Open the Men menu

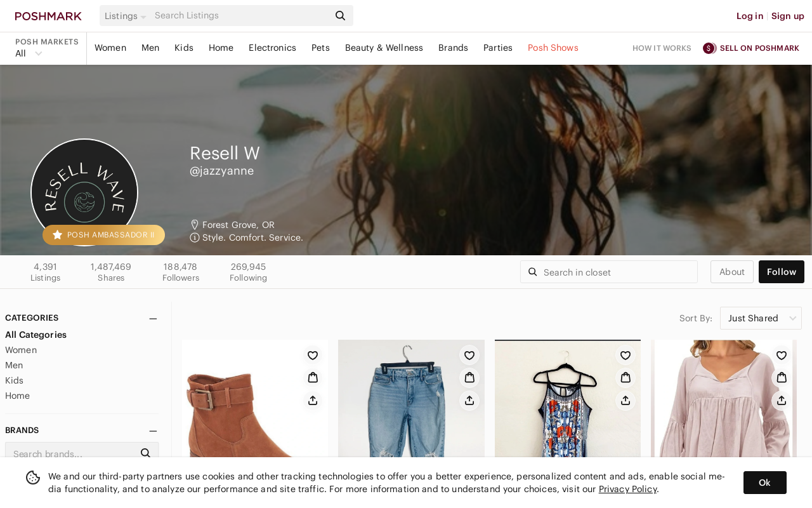(x=150, y=48)
